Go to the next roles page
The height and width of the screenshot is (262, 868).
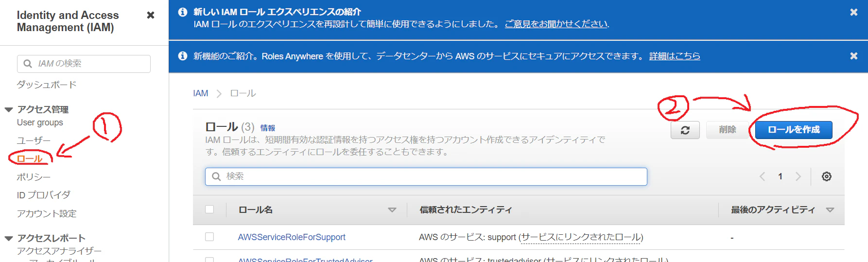coord(798,176)
